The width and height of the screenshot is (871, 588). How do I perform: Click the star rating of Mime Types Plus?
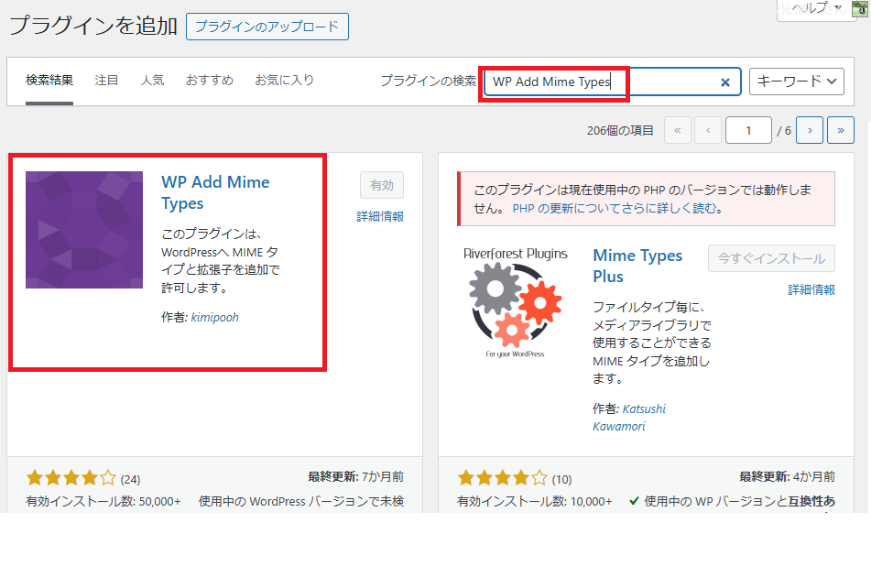click(x=503, y=478)
